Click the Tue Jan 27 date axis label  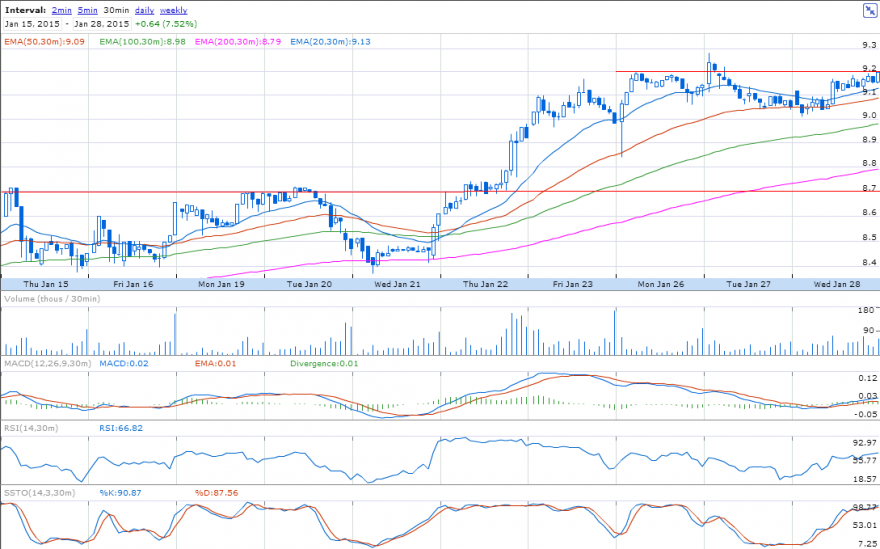pos(749,284)
